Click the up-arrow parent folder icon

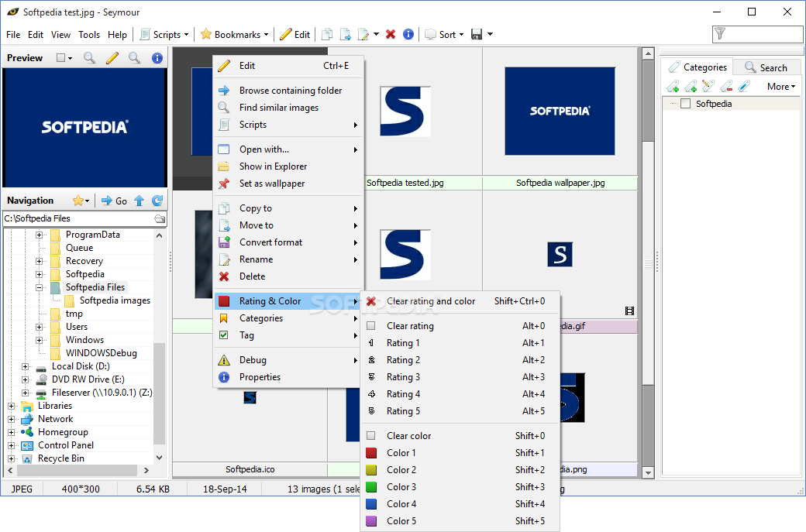click(x=139, y=201)
